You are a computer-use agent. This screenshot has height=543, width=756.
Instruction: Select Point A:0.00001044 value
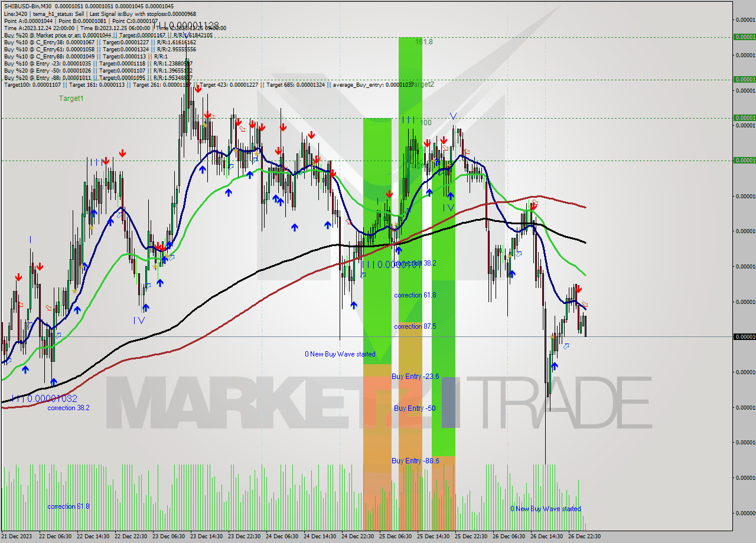point(28,21)
